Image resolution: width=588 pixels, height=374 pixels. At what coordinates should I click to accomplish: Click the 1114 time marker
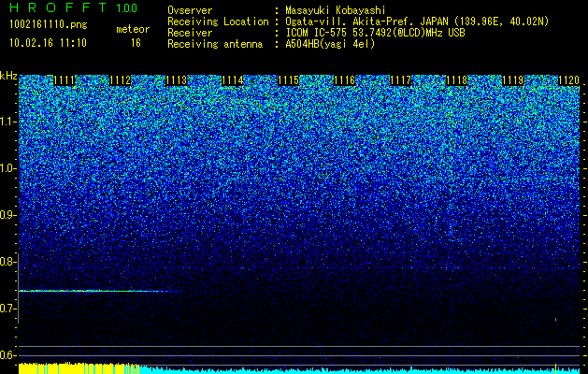(233, 80)
